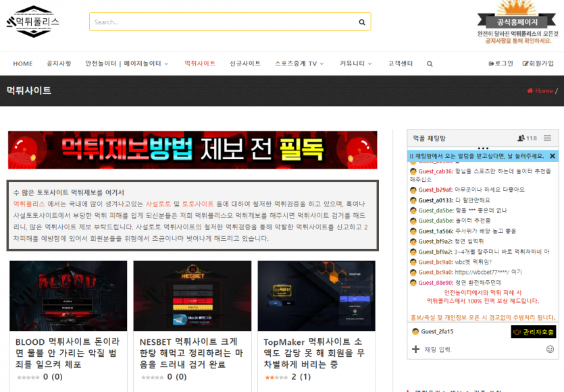The width and height of the screenshot is (564, 392).
Task: Click the 로그인 link
Action: point(501,63)
